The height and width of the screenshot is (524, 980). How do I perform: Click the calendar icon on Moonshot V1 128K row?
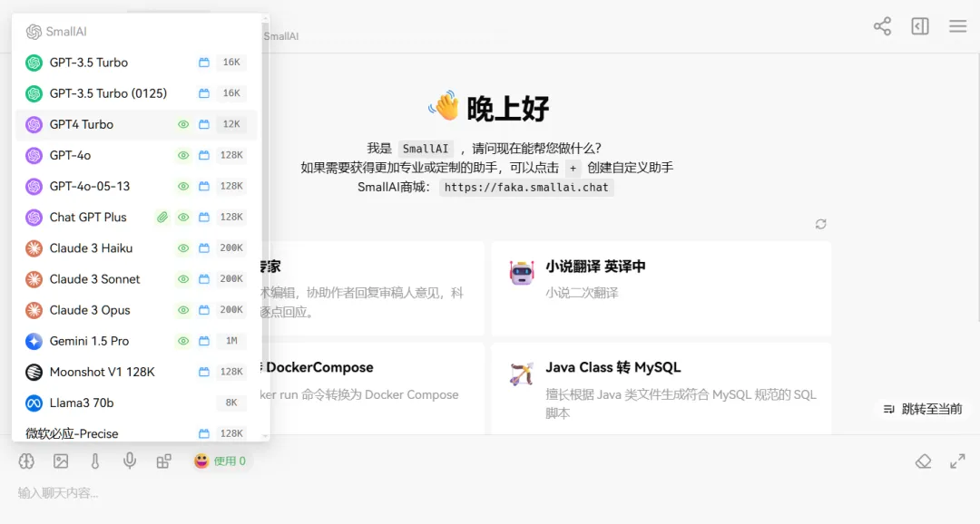(x=204, y=372)
